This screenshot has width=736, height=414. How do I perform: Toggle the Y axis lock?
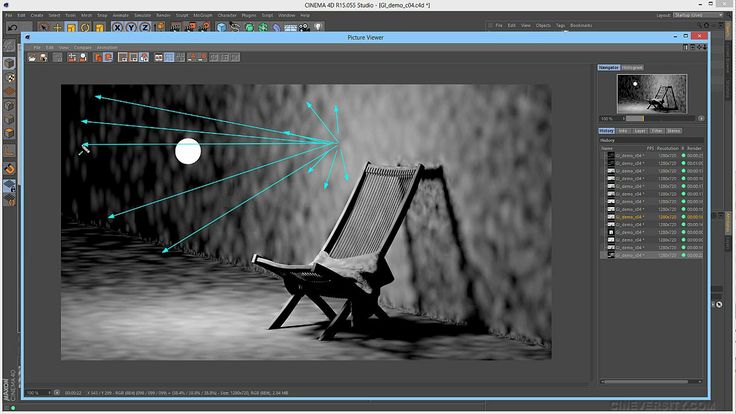click(x=131, y=28)
